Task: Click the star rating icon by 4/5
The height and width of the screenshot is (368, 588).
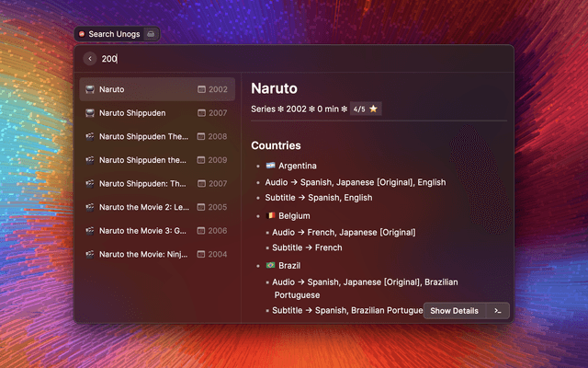Action: [x=374, y=109]
